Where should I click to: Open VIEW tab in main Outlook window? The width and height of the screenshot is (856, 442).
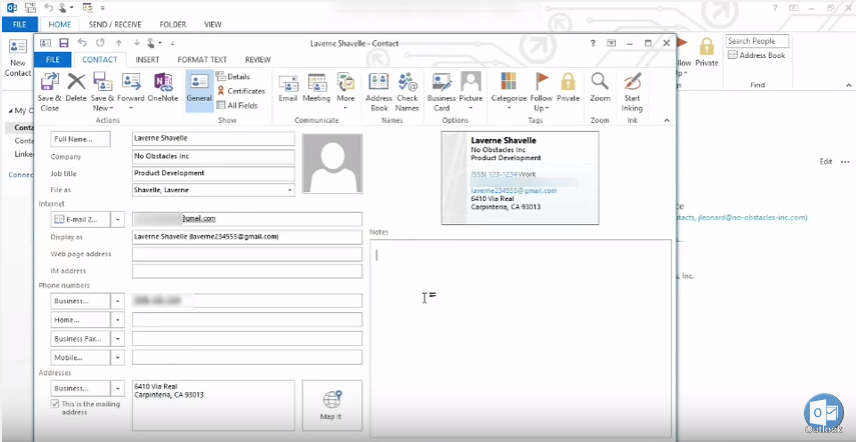tap(212, 25)
